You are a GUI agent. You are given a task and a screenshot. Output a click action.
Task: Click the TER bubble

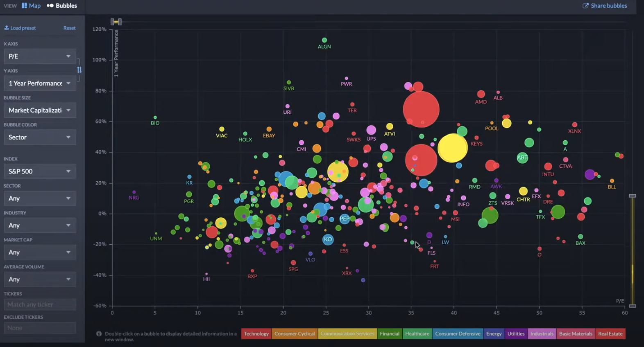click(352, 105)
